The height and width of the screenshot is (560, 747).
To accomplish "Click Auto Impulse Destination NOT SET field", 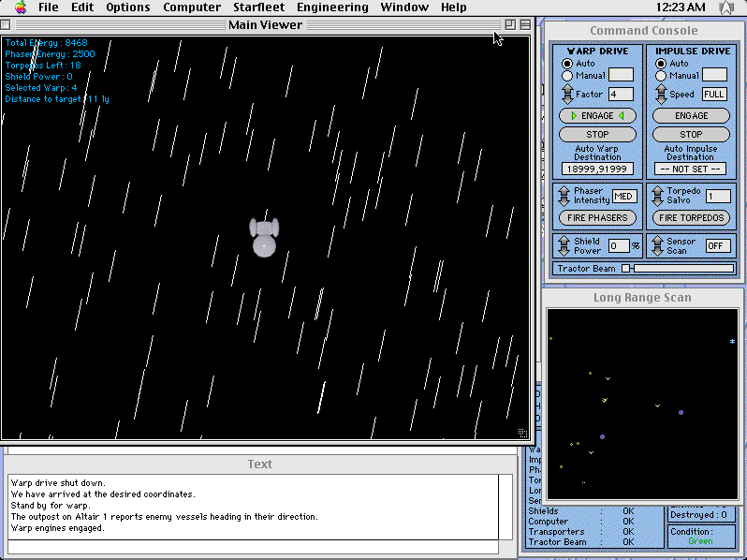I will (x=690, y=169).
